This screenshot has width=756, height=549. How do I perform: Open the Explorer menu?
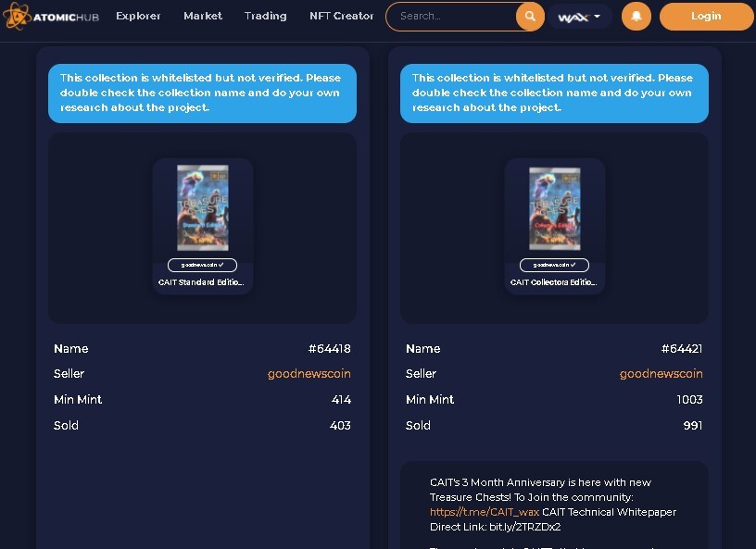pos(138,16)
